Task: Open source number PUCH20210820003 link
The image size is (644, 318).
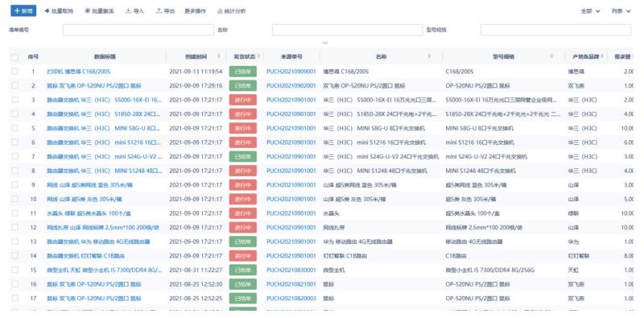Action: 291,299
